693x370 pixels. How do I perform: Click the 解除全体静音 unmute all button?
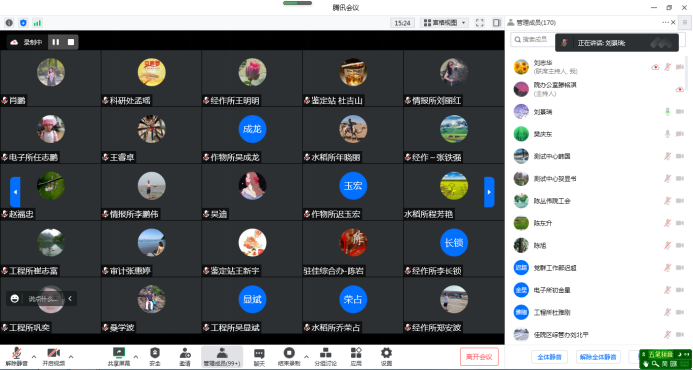point(598,357)
